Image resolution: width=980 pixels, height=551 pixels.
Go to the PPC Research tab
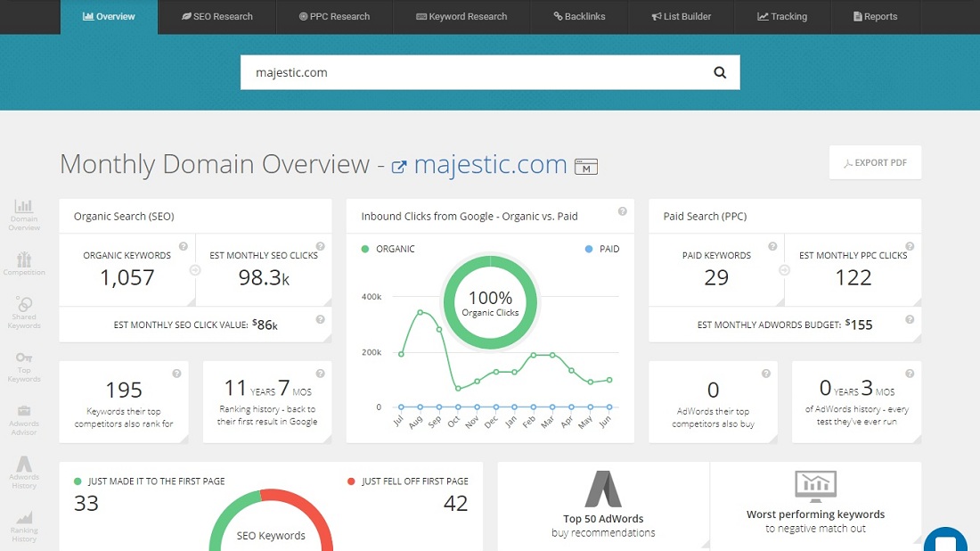click(334, 17)
